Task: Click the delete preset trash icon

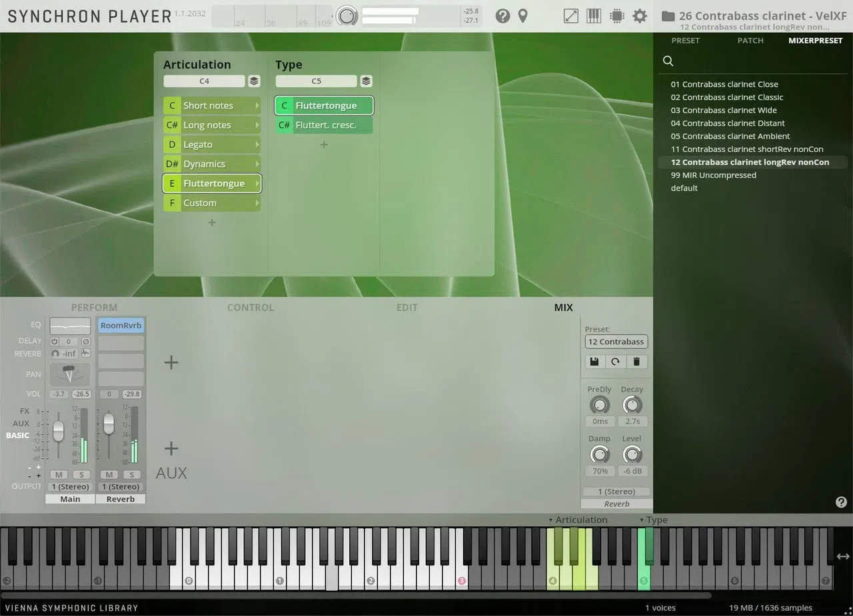Action: coord(636,362)
